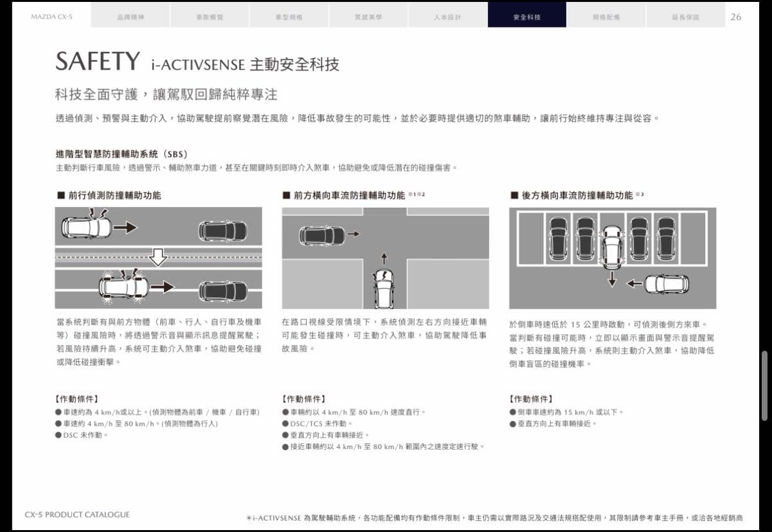Jump to the 延長保固 tab
The image size is (772, 532).
(x=685, y=17)
